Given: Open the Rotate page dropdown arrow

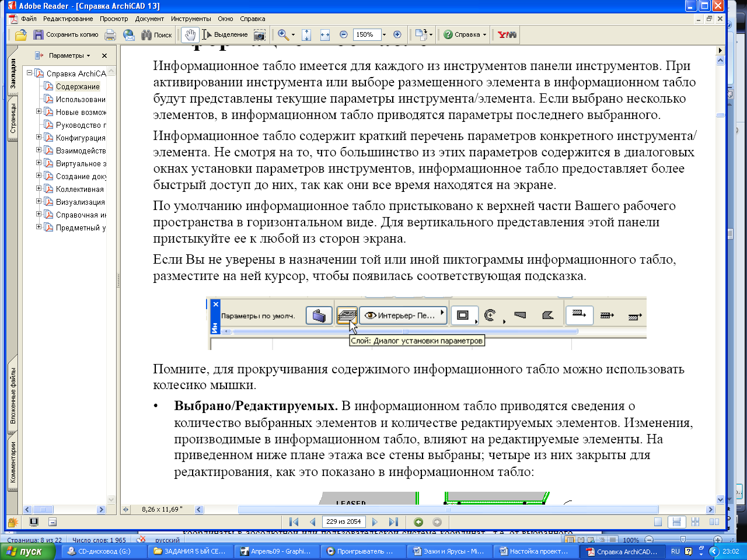Looking at the screenshot, I should point(431,35).
